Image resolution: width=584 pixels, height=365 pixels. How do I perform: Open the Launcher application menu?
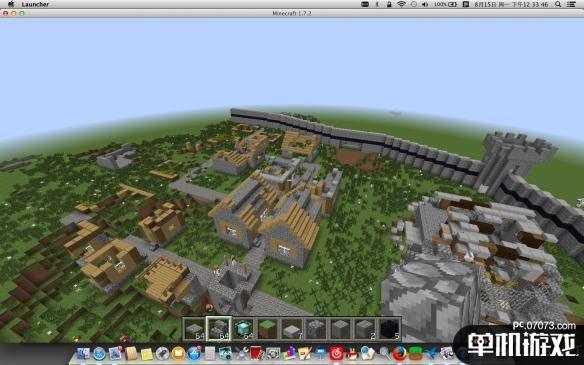tap(35, 4)
